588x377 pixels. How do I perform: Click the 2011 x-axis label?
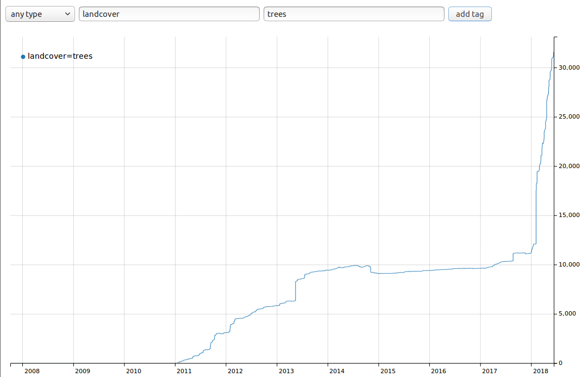pyautogui.click(x=184, y=371)
